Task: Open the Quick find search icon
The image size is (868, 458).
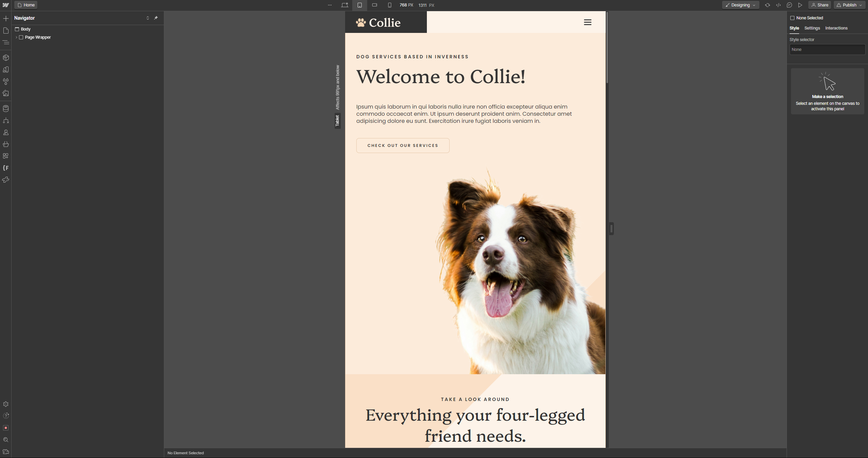Action: [x=6, y=440]
